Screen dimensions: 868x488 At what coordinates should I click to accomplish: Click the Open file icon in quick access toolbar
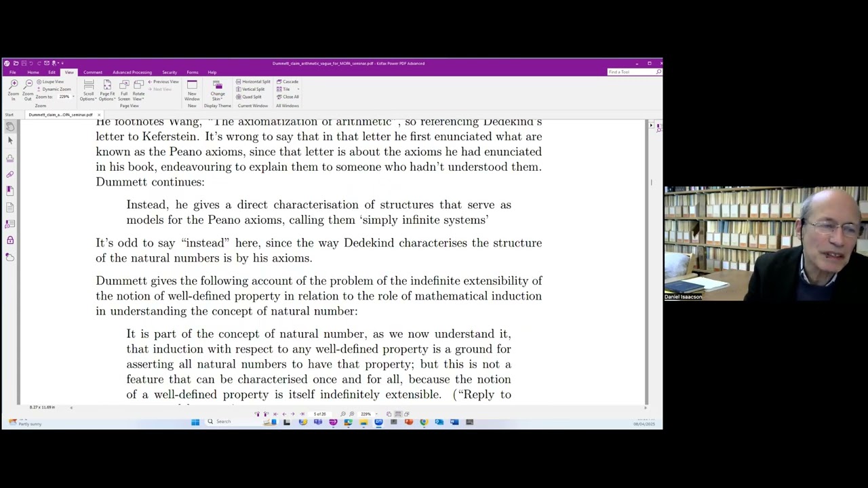(x=16, y=63)
